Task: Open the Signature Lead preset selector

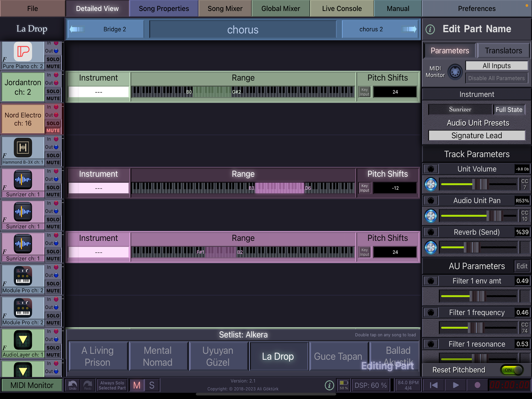Action: pos(477,135)
